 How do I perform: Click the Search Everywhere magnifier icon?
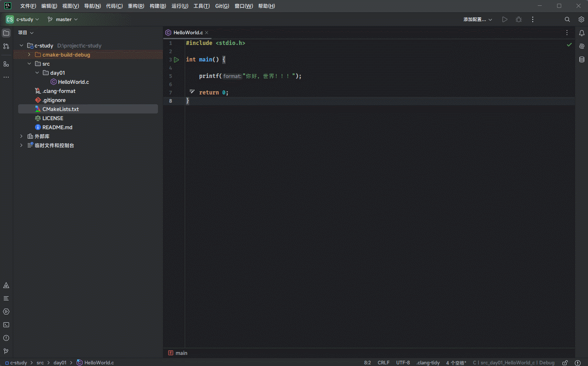point(567,19)
